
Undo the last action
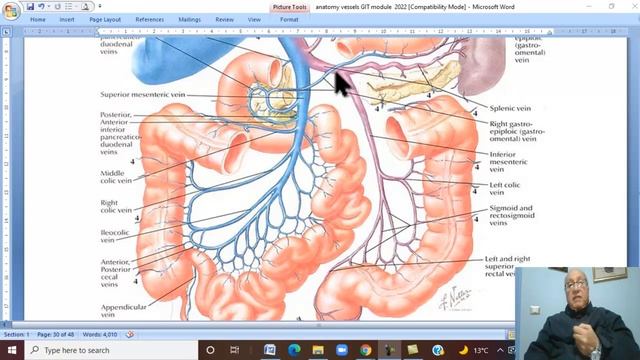[x=41, y=7]
